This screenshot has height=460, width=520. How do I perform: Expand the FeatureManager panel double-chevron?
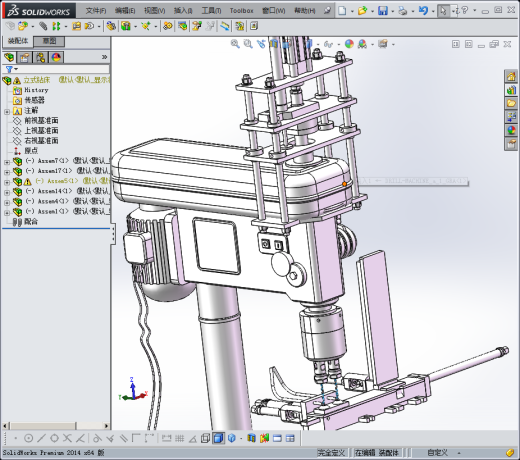click(104, 57)
